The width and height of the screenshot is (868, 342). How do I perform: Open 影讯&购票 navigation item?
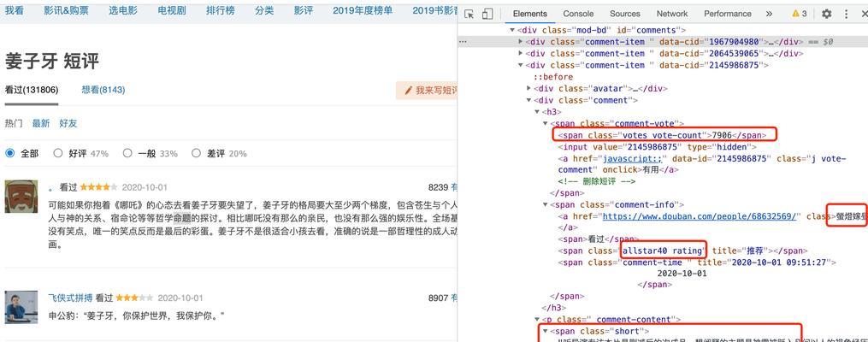pos(66,10)
